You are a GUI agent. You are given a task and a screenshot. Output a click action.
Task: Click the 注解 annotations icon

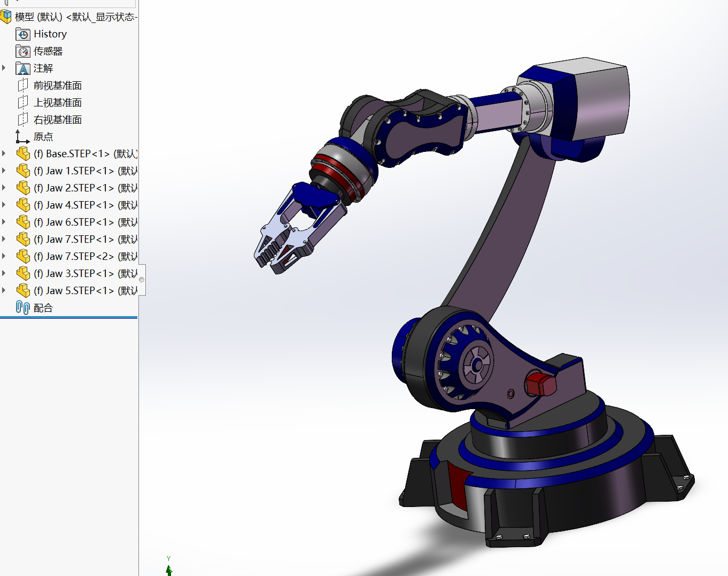pyautogui.click(x=23, y=68)
